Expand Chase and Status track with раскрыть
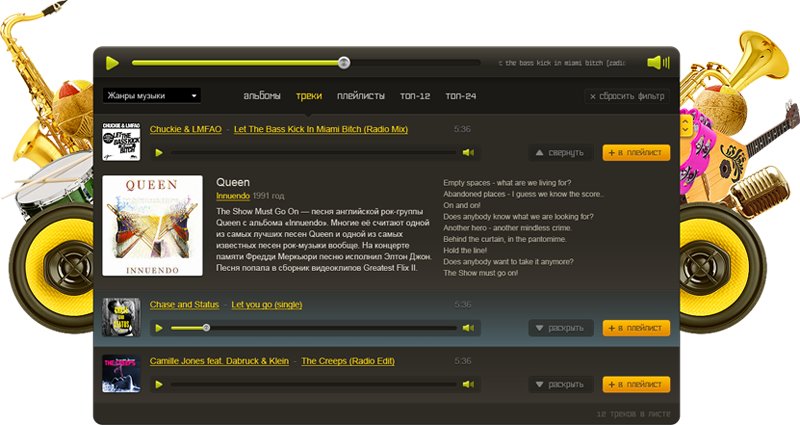 tap(560, 328)
